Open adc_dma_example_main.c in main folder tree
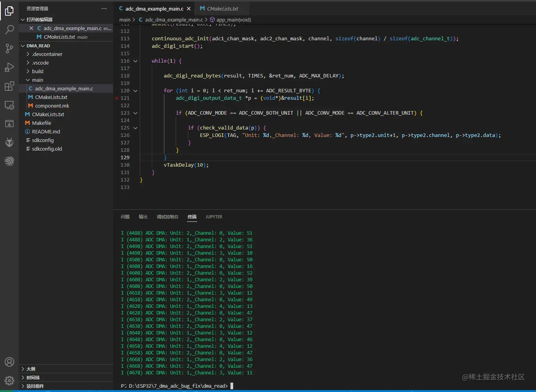 66,88
